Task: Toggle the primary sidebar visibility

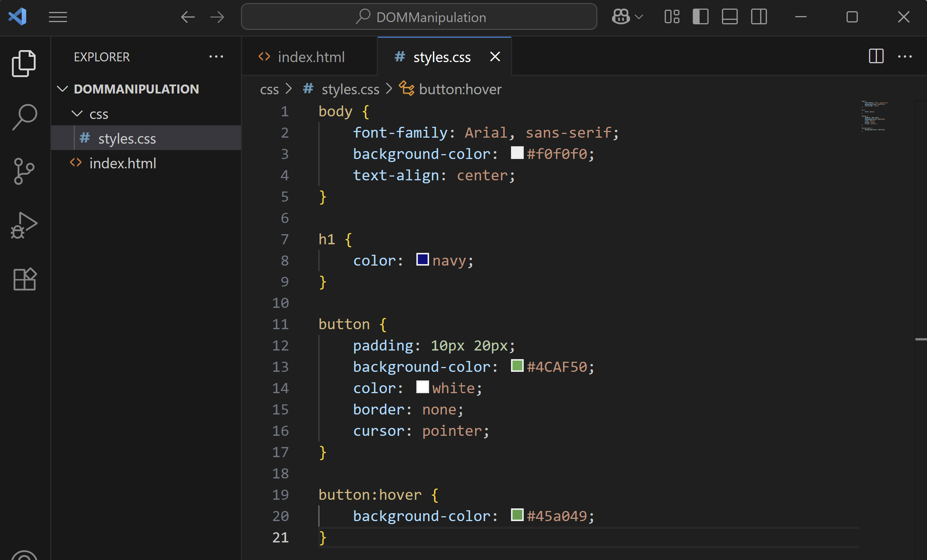Action: 700,16
